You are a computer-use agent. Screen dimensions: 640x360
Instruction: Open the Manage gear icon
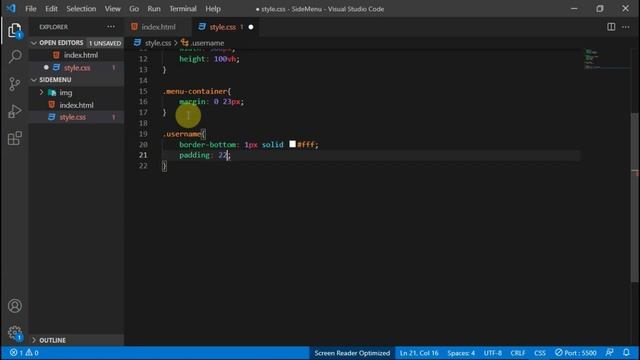click(15, 333)
